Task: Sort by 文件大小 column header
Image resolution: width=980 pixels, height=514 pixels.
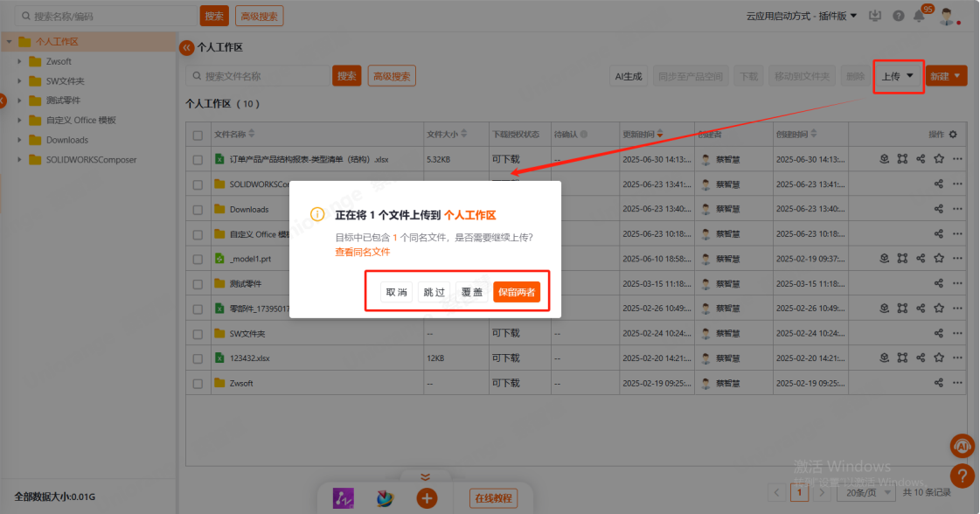Action: 446,134
